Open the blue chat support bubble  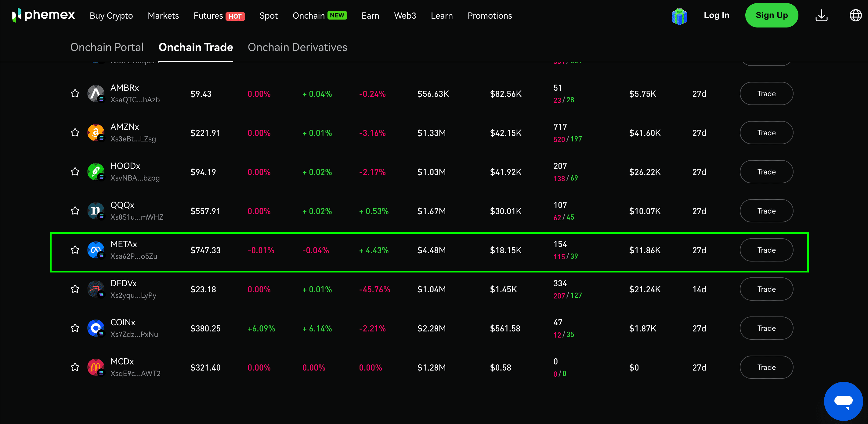point(843,401)
